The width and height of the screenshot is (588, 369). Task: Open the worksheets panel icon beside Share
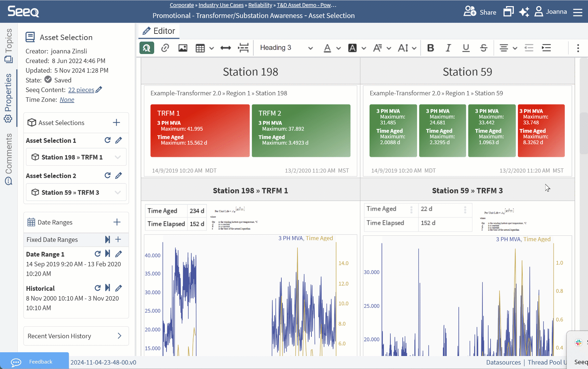coord(508,11)
